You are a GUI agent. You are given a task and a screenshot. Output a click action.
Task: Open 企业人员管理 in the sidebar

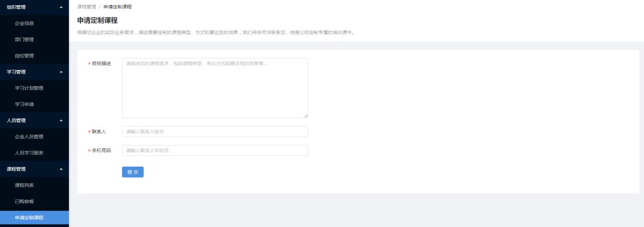[x=34, y=137]
